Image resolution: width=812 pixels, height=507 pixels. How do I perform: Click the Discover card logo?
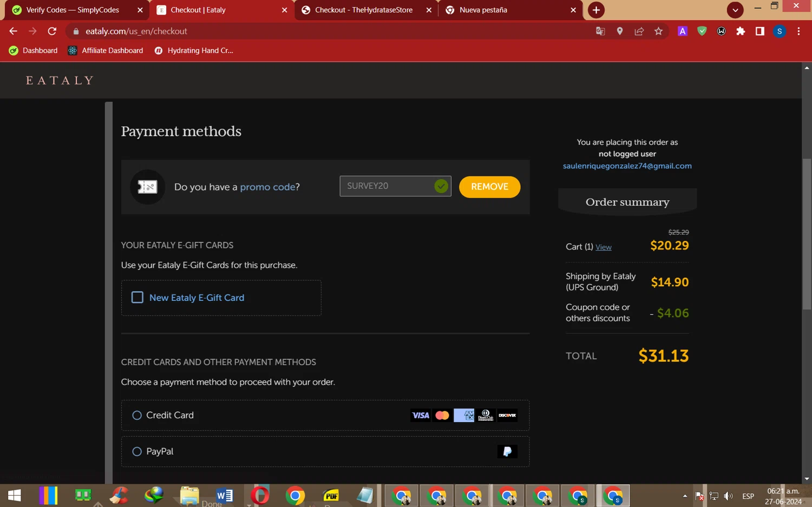point(507,415)
